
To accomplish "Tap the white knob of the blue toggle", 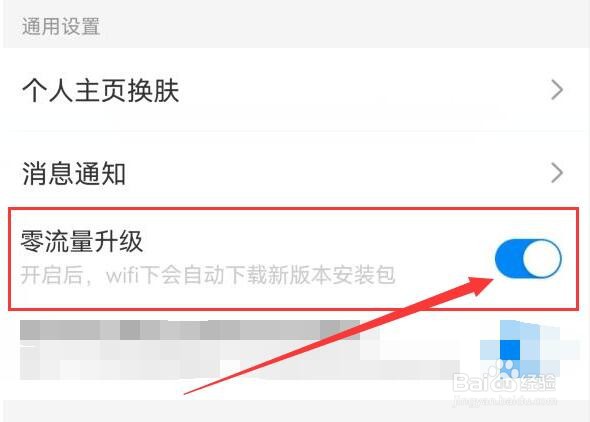I will [x=541, y=259].
